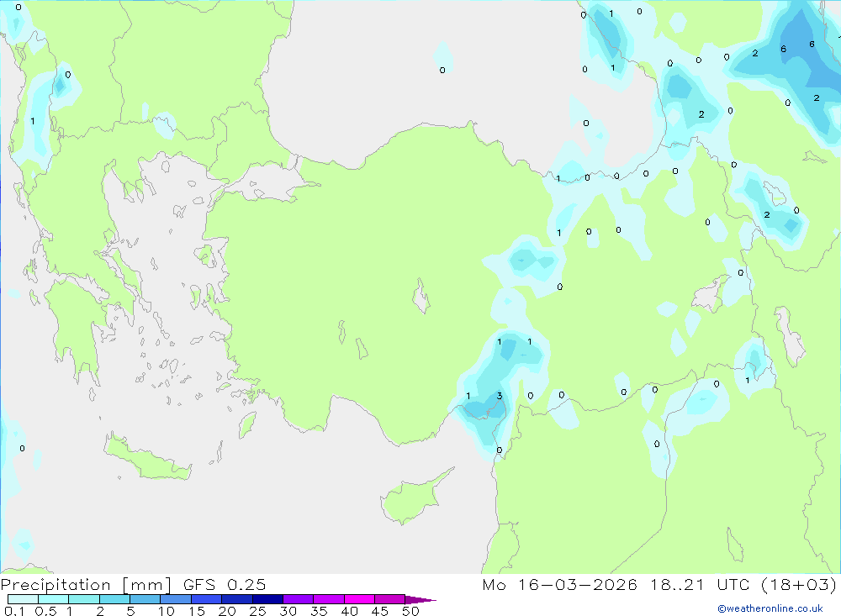Pick the legend swatch between 5 and 10
This screenshot has width=841, height=616.
[145, 599]
